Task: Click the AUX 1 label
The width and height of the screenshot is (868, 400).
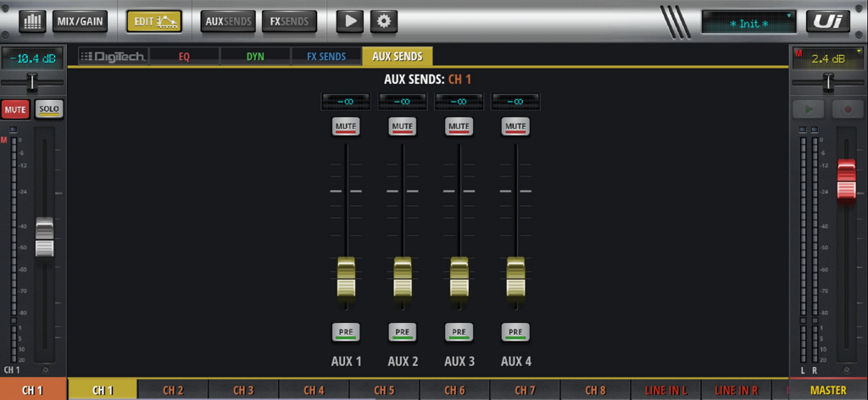Action: pos(346,361)
